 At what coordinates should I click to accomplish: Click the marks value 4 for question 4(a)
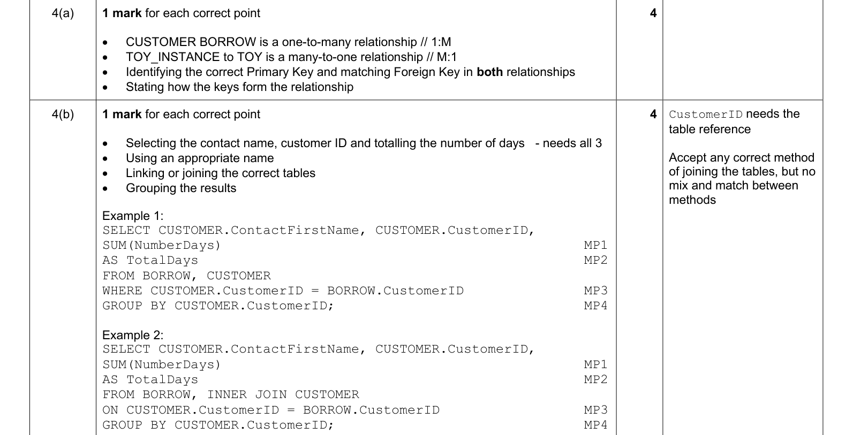coord(653,13)
